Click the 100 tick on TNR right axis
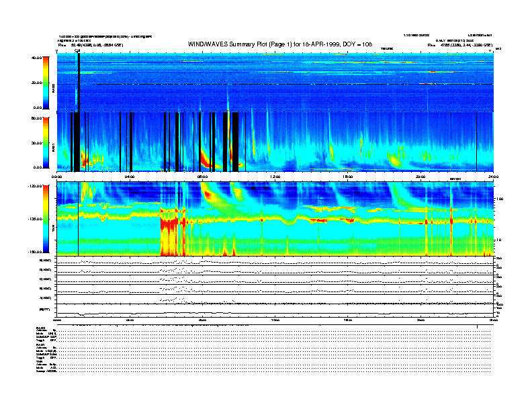This screenshot has height=411, width=532. 499,199
